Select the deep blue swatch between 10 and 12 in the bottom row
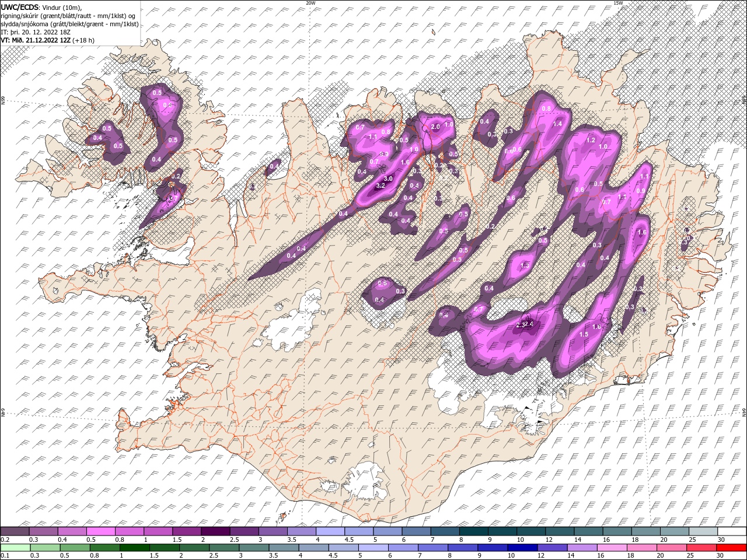Screen dimensions: 747x560 [522, 548]
